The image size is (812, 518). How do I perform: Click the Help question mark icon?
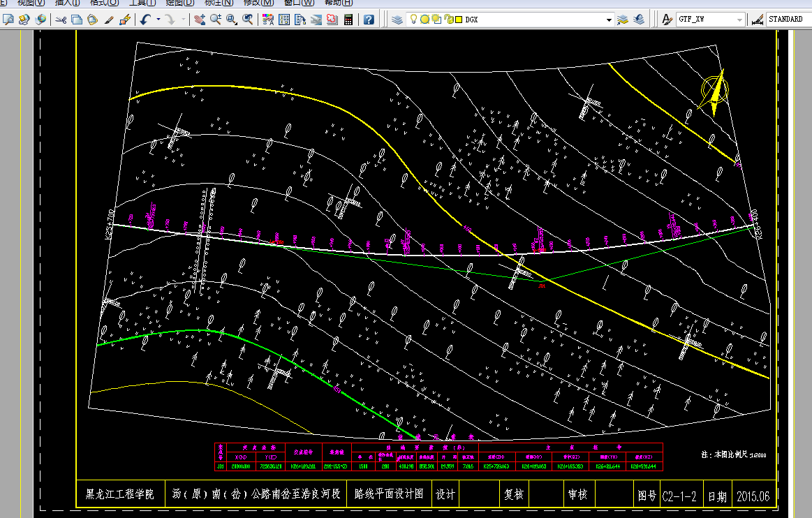tap(368, 20)
